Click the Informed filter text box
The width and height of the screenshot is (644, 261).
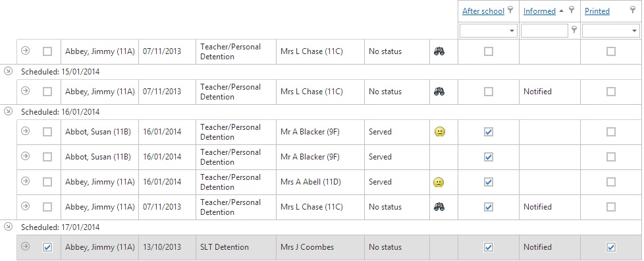(x=544, y=30)
